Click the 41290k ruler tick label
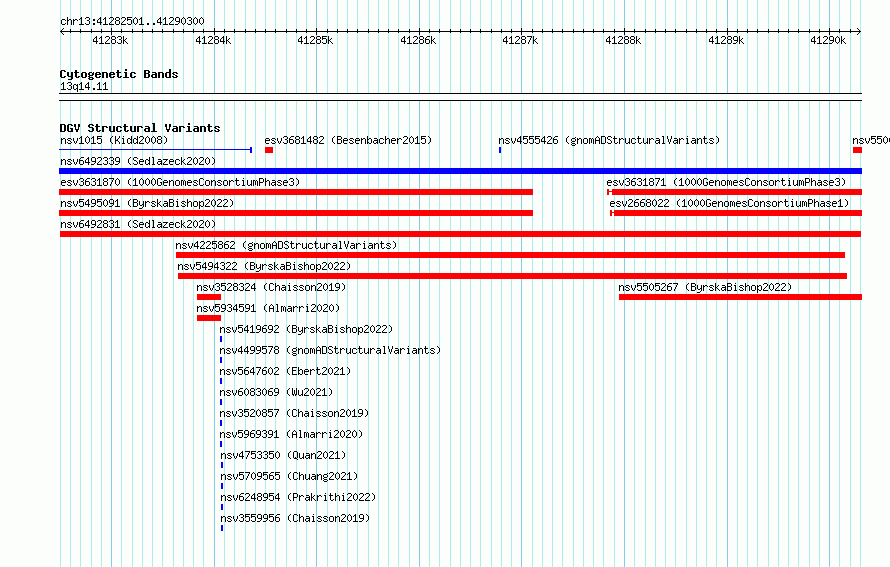 [828, 40]
